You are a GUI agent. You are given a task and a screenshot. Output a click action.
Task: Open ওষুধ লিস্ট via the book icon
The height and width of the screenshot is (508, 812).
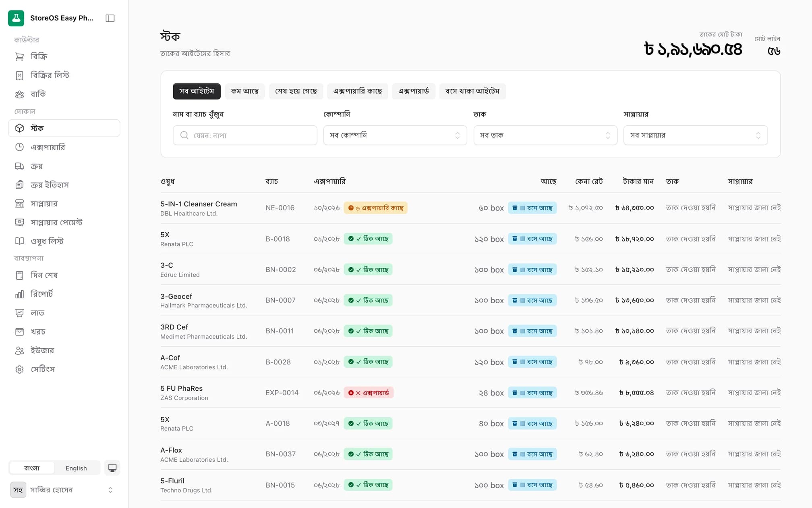tap(19, 241)
